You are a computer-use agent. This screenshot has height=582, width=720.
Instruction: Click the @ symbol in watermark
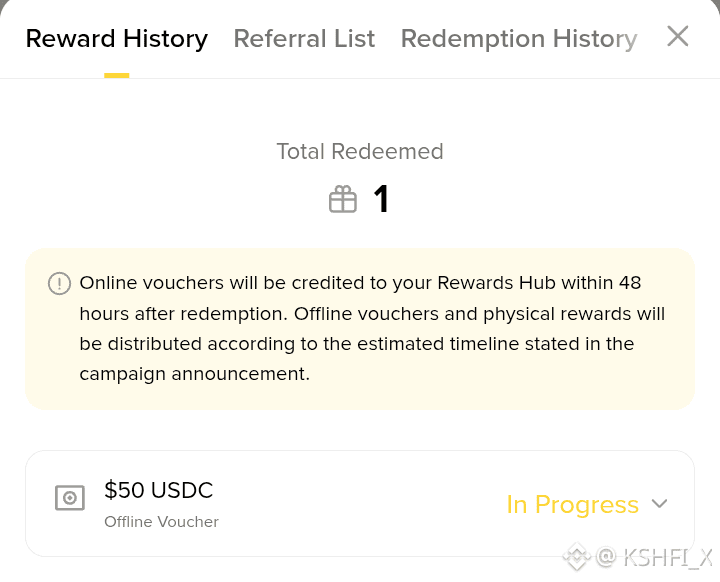606,557
